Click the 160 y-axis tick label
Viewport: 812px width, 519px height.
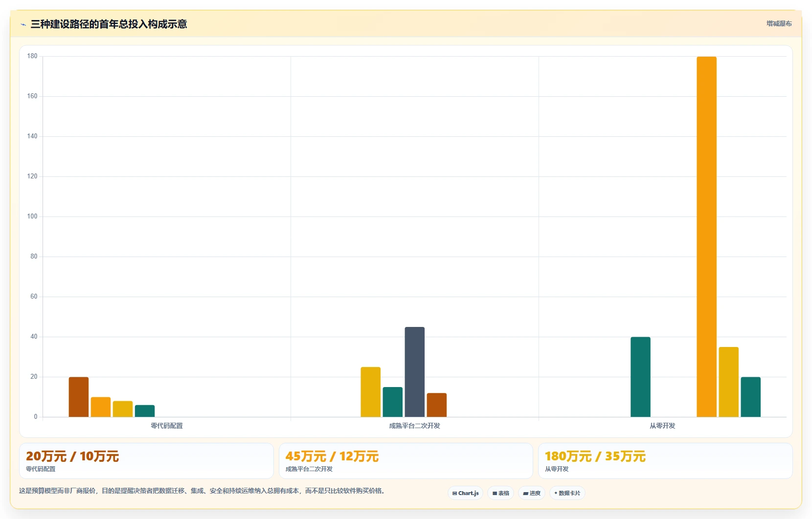pos(32,96)
